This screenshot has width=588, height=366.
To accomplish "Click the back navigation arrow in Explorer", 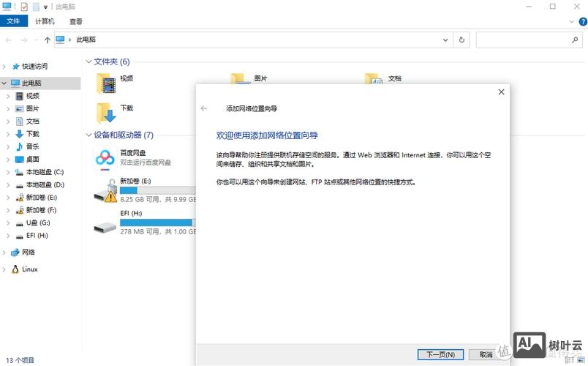I will [9, 40].
